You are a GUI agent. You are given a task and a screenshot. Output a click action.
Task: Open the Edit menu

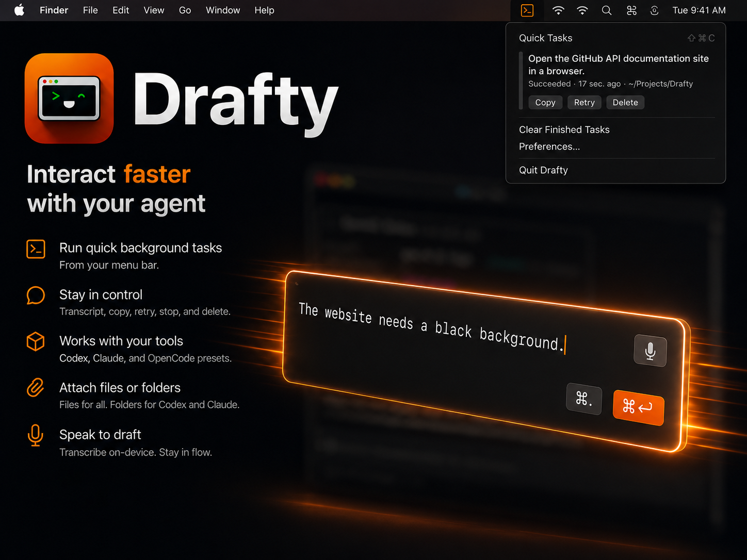click(x=121, y=10)
